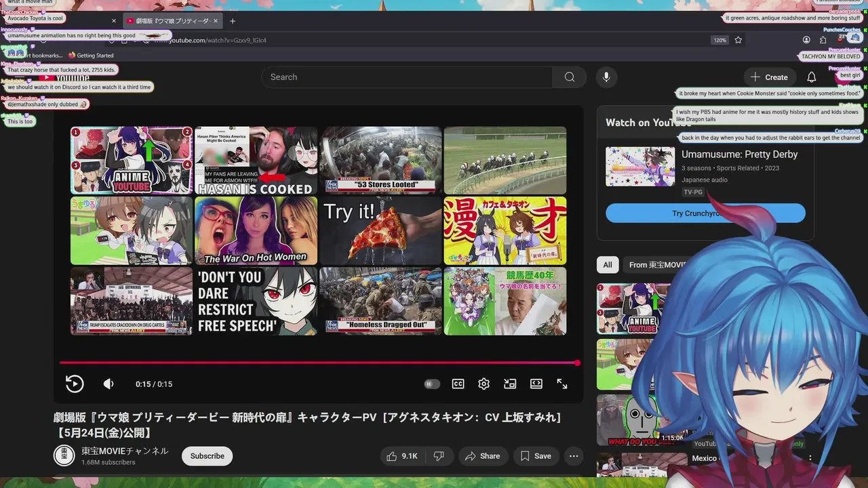Image resolution: width=868 pixels, height=488 pixels.
Task: Mute the video volume speaker icon
Action: click(x=108, y=384)
